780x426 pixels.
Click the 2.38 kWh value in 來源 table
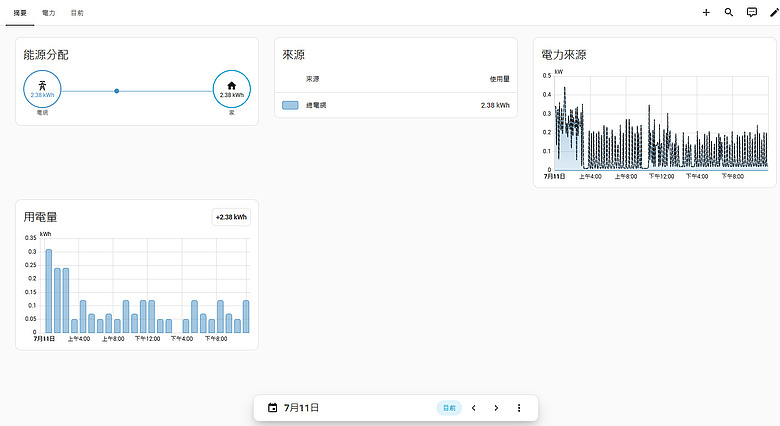(x=495, y=105)
